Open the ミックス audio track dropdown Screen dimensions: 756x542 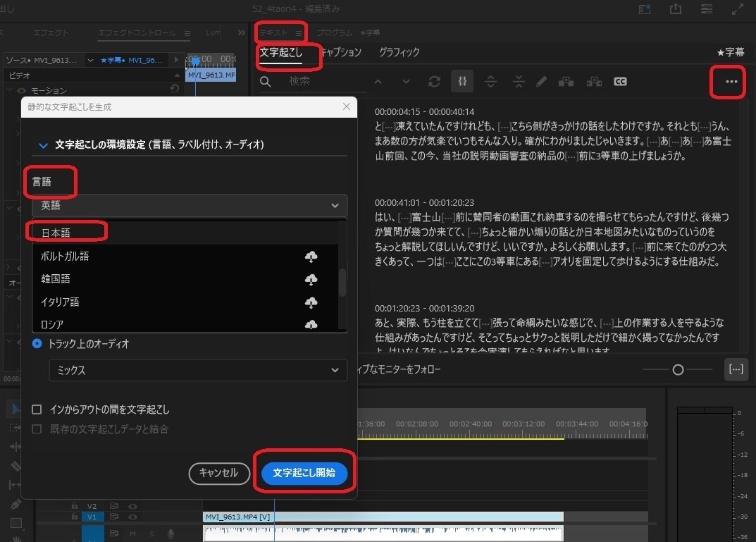coord(198,370)
